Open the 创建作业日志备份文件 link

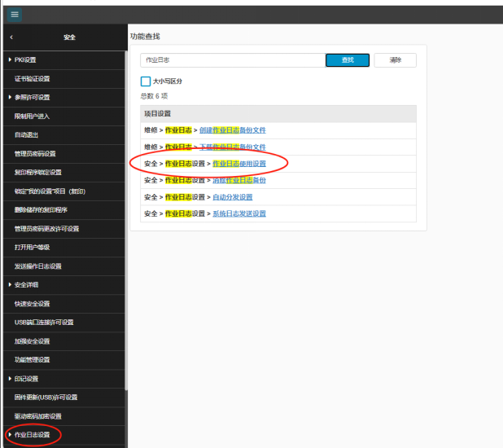239,130
